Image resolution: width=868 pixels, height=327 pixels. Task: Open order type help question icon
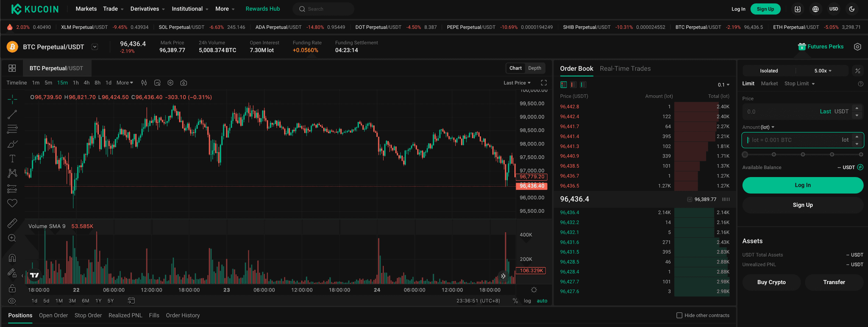click(x=860, y=84)
